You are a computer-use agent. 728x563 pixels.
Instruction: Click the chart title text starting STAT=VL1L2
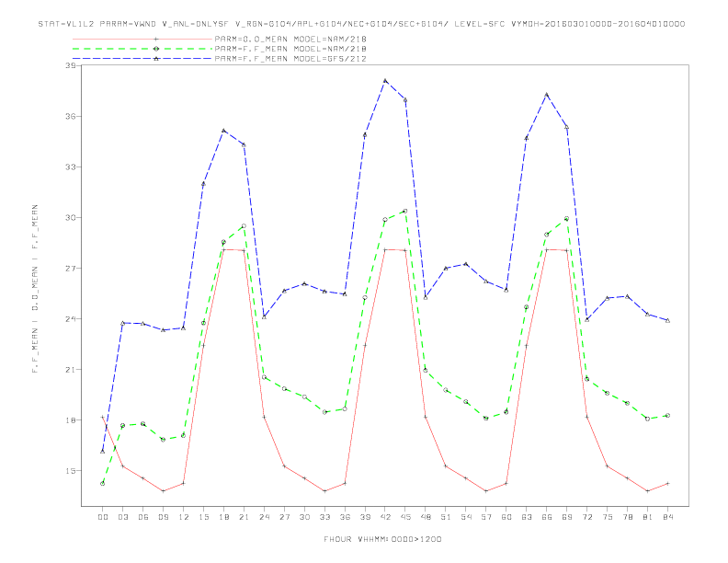coord(361,24)
